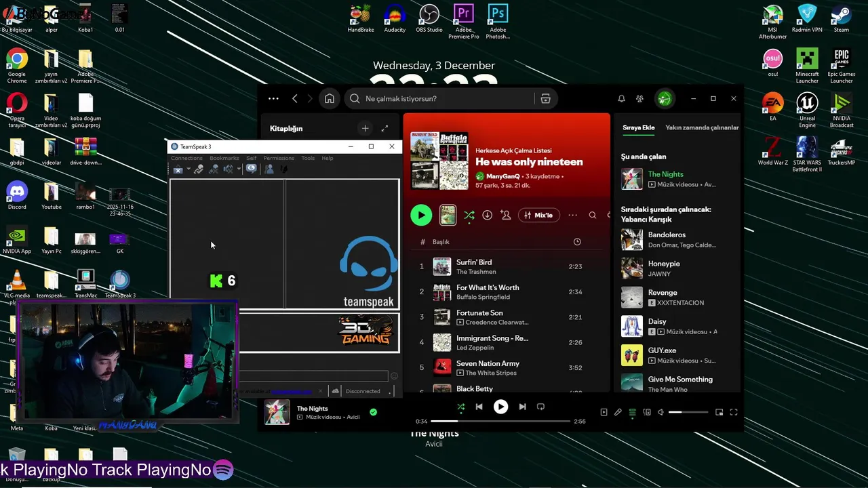Expand Kitaplığın library panel
The height and width of the screenshot is (488, 868).
coord(384,128)
